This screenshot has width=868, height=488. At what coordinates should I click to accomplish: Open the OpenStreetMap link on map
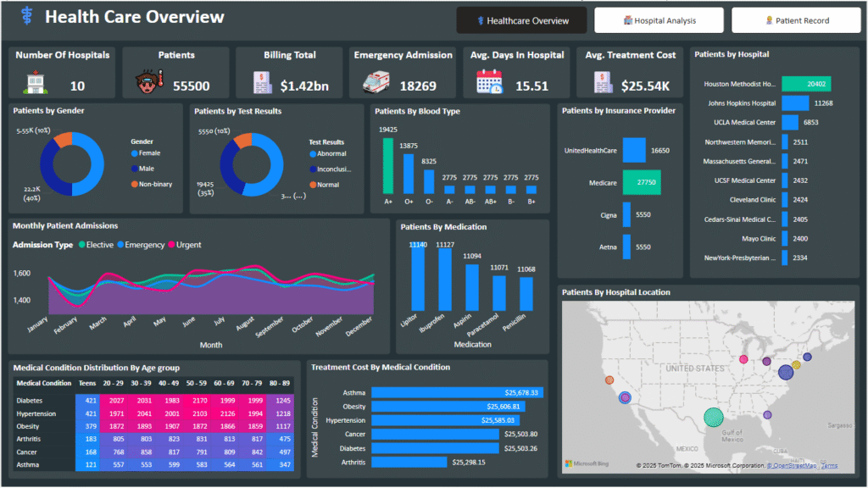point(792,466)
